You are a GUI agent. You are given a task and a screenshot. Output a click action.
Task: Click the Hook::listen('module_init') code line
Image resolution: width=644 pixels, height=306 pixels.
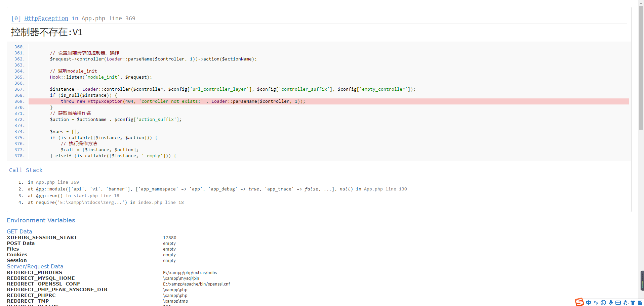click(x=101, y=77)
